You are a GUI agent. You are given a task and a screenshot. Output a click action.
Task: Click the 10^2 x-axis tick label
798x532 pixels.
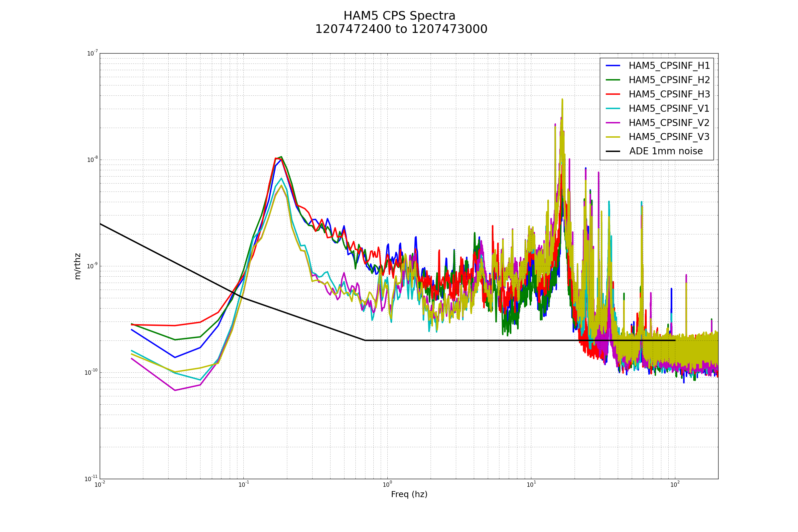point(675,485)
